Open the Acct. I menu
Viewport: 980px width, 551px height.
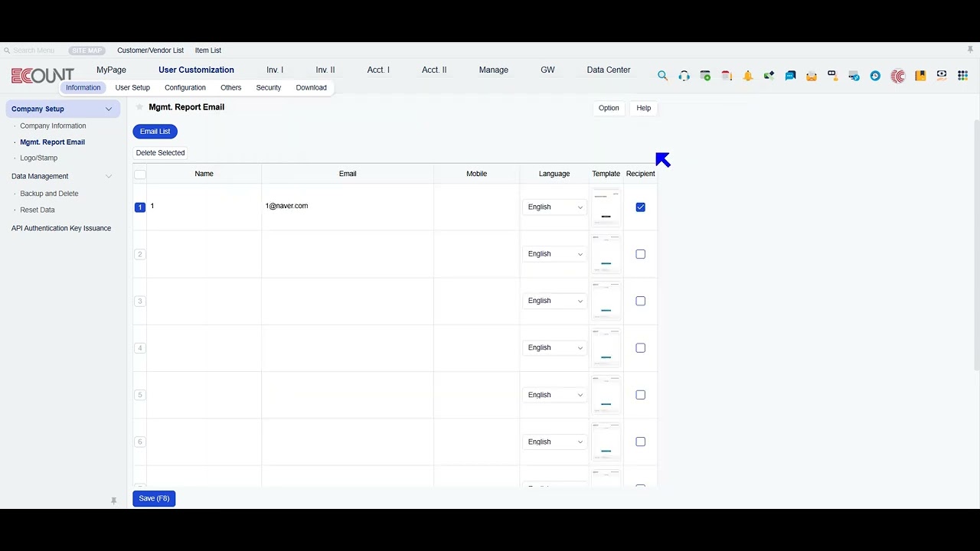(378, 70)
